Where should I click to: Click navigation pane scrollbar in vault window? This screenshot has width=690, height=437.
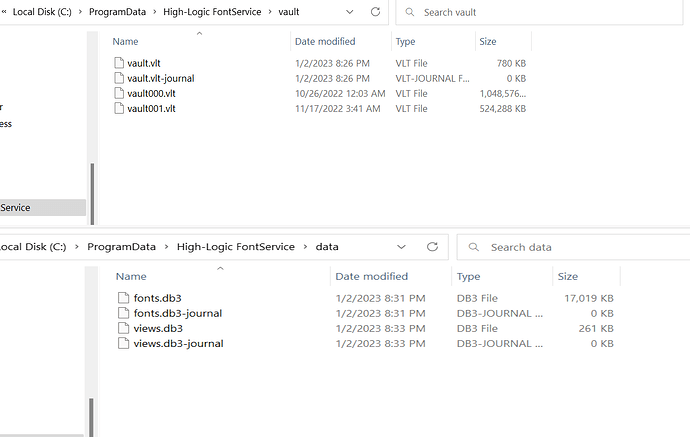tap(92, 194)
